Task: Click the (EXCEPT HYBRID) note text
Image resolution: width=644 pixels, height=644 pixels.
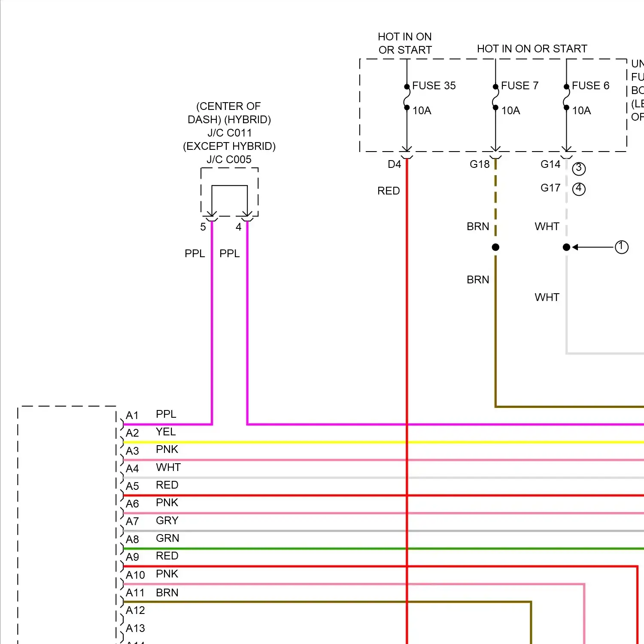Action: (229, 146)
